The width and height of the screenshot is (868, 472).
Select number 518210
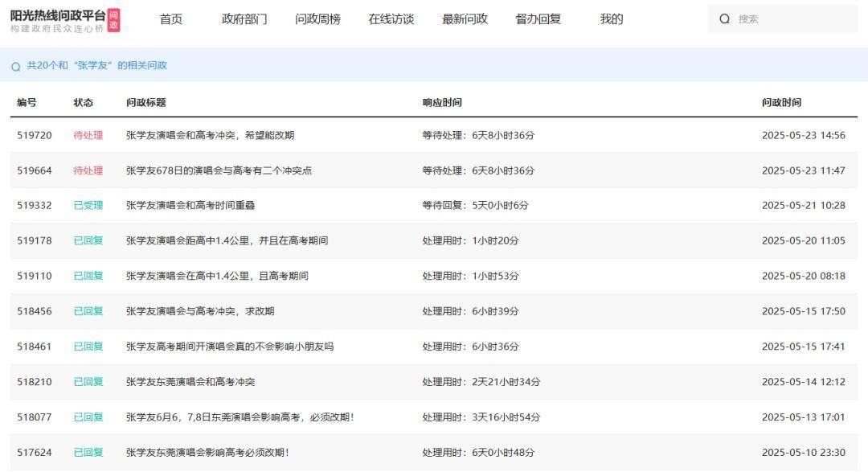(x=35, y=382)
